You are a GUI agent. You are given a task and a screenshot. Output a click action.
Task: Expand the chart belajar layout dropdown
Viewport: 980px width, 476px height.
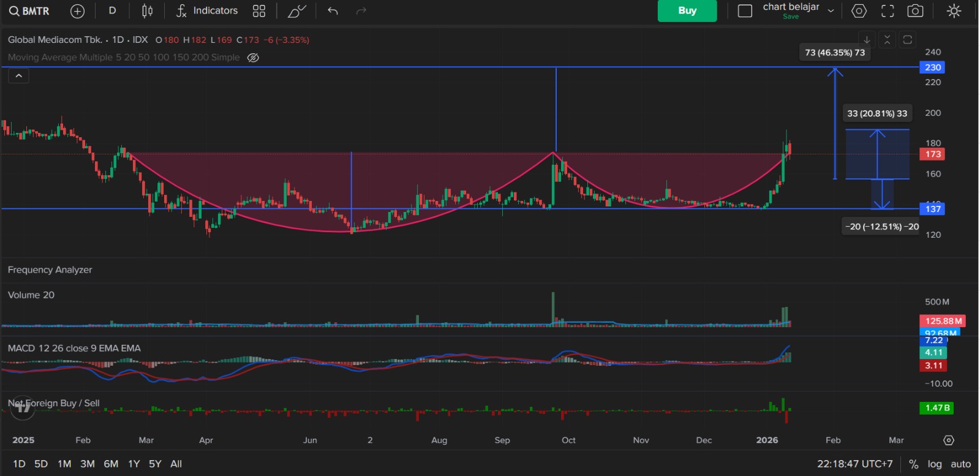coord(831,11)
